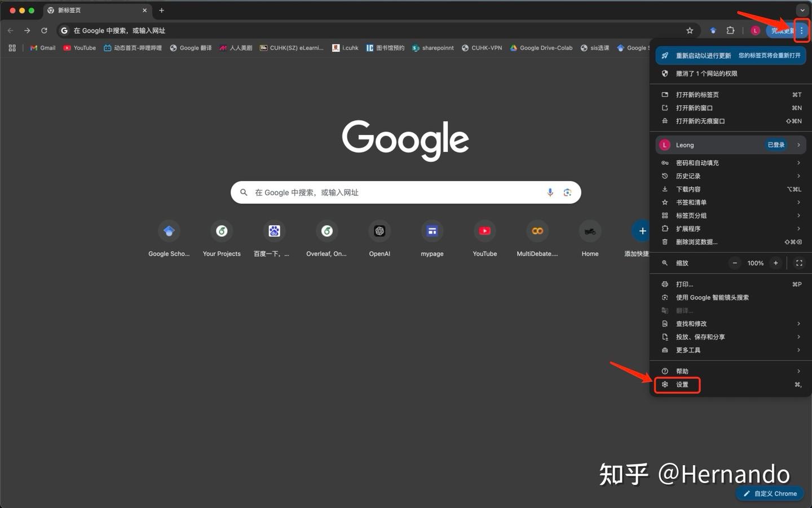Enter fullscreen via the zoom row icon
The width and height of the screenshot is (812, 508).
tap(799, 262)
